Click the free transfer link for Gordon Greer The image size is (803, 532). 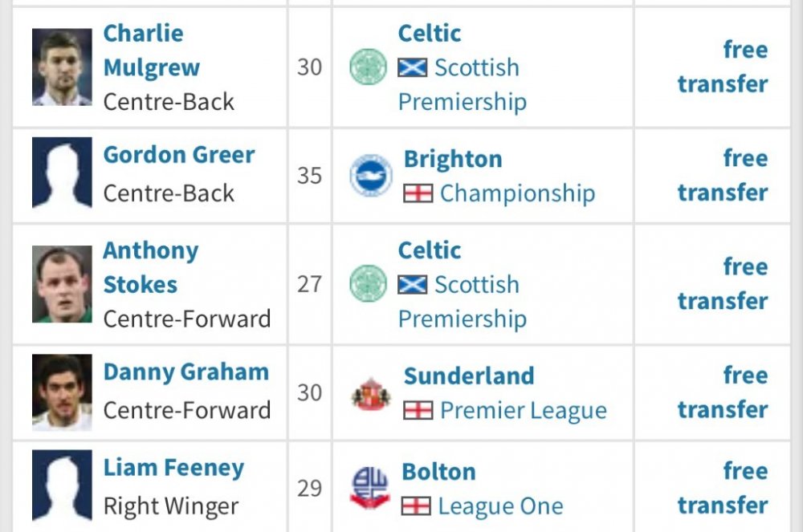[x=723, y=176]
